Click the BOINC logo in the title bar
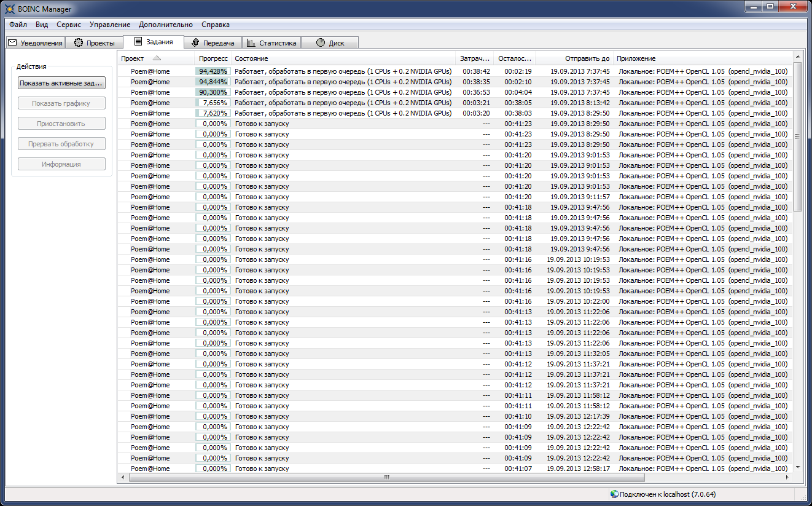The image size is (812, 506). click(x=10, y=9)
